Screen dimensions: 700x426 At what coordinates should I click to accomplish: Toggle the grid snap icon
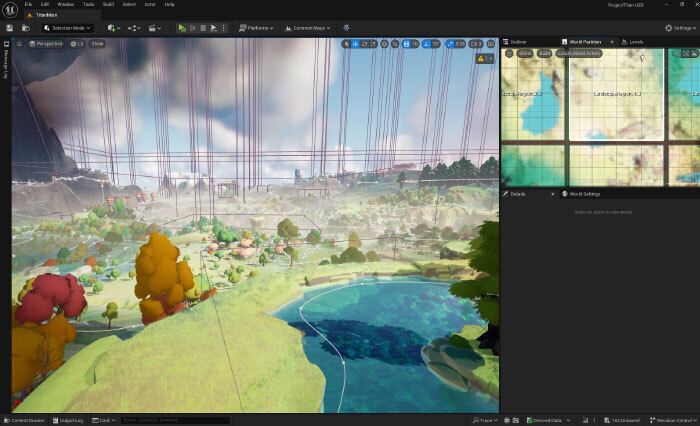coord(406,44)
